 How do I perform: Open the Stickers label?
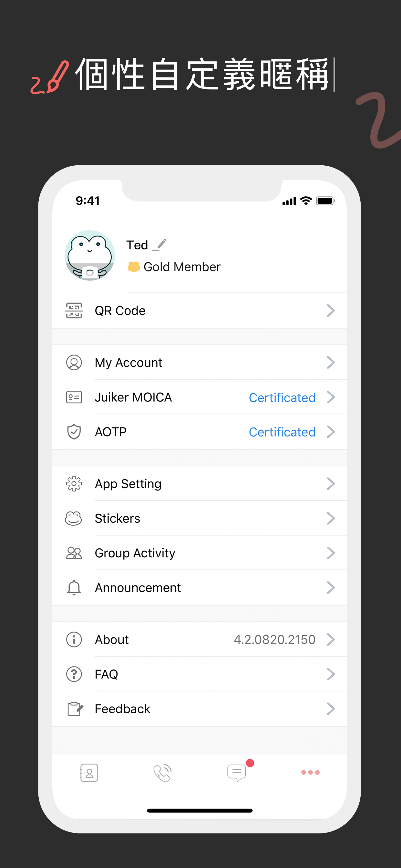tap(117, 518)
